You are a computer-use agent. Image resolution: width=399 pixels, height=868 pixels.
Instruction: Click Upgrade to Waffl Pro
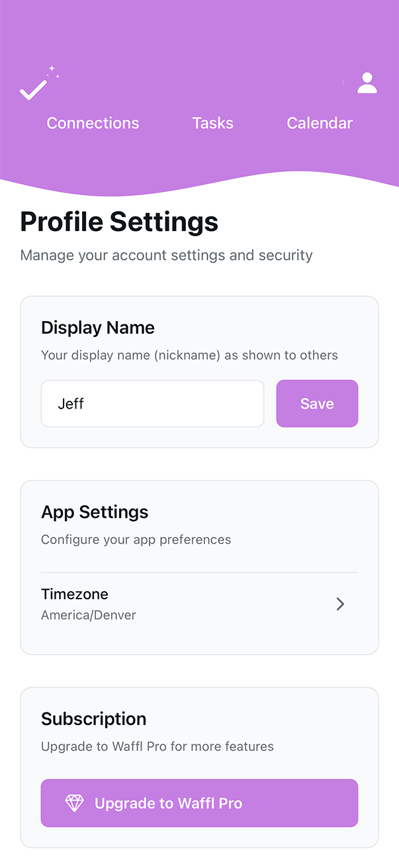pyautogui.click(x=199, y=802)
